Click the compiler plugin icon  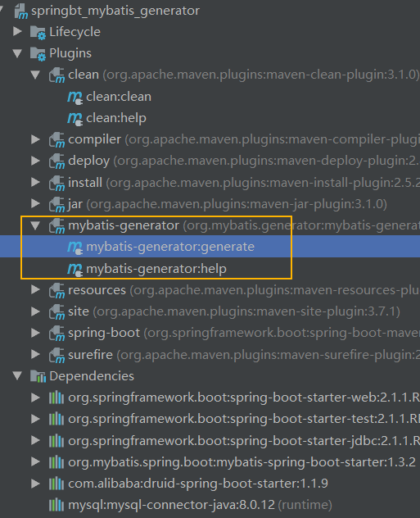(56, 139)
